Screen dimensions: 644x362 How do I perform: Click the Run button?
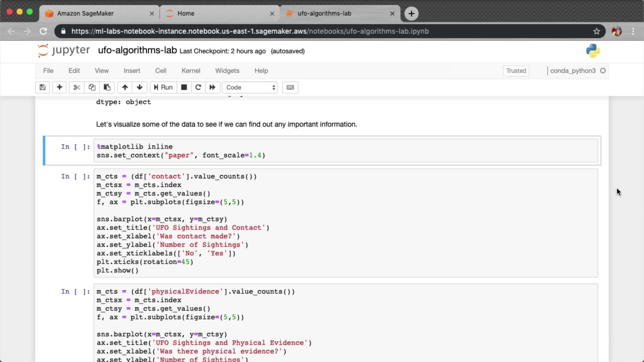pos(163,87)
